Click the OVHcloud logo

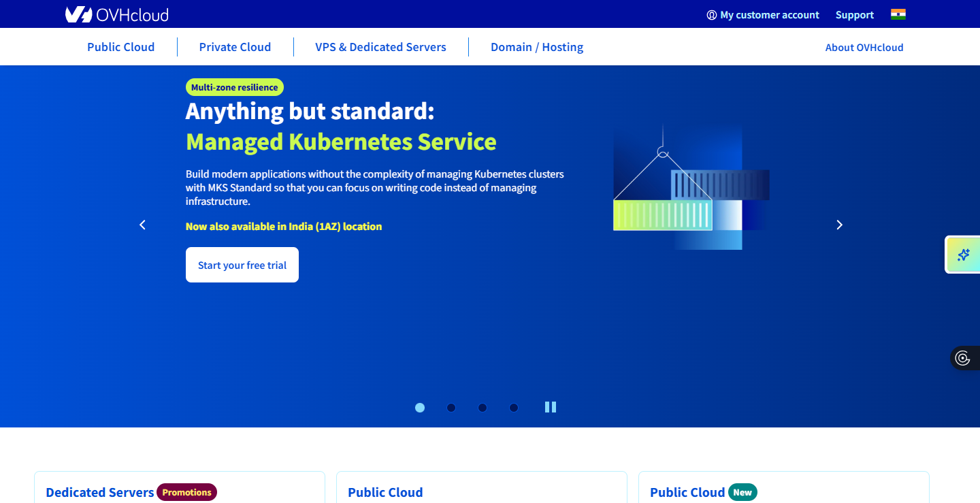[116, 14]
